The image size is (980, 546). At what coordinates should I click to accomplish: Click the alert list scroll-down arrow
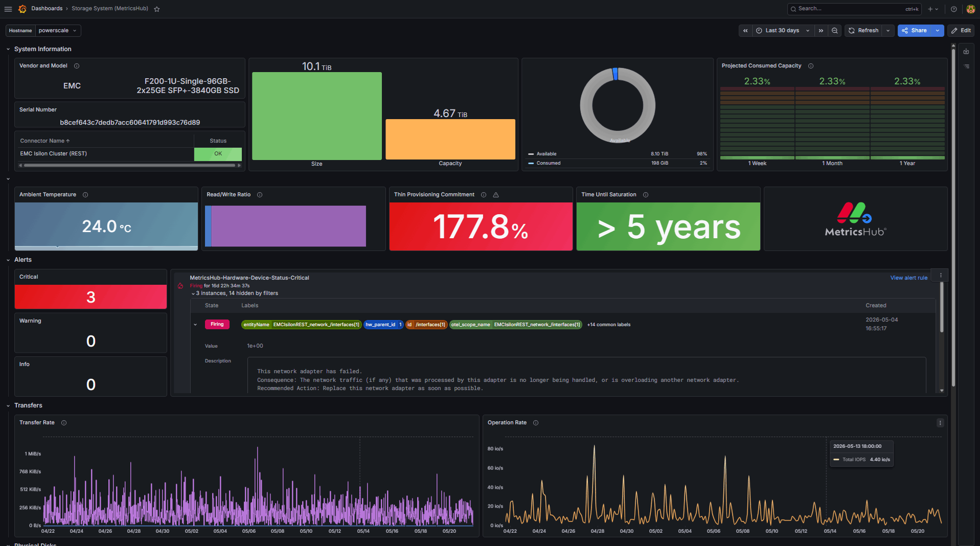(942, 391)
